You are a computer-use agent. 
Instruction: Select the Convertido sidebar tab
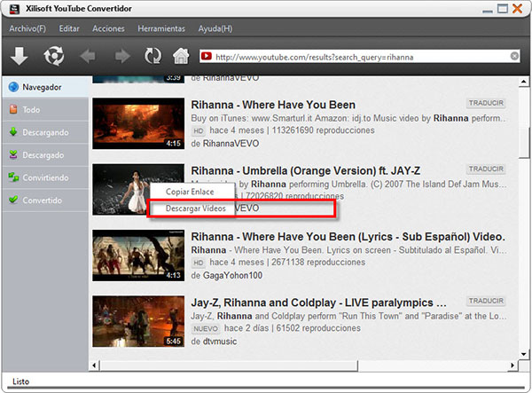coord(45,200)
